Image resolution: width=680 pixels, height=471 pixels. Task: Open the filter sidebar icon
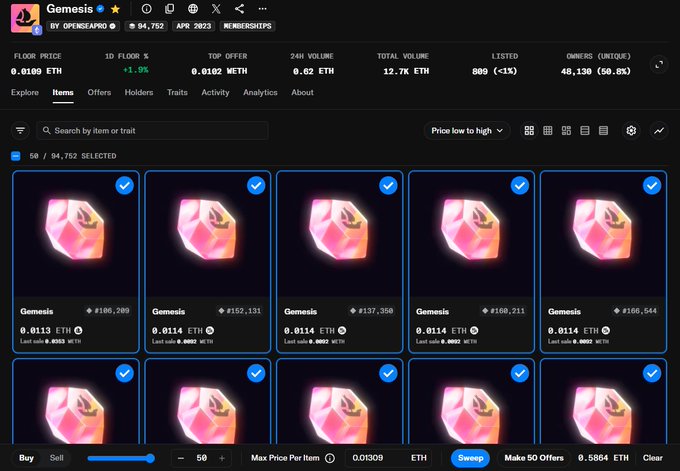click(20, 131)
